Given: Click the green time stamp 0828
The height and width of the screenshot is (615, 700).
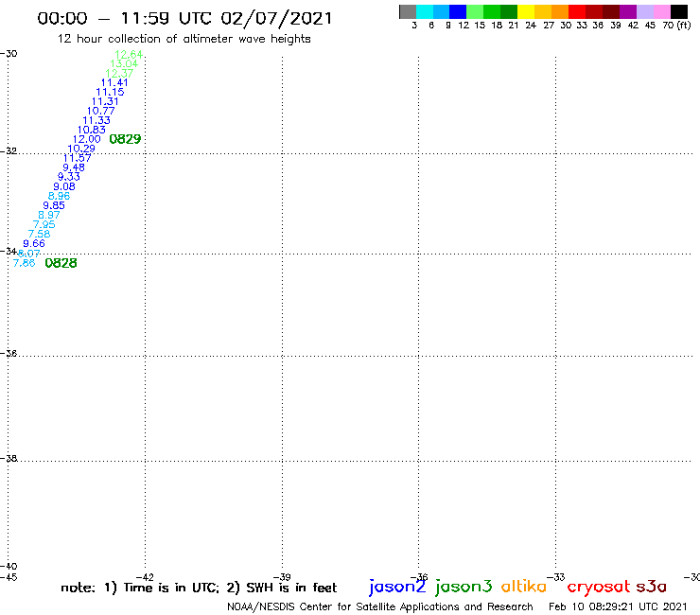Looking at the screenshot, I should [61, 263].
